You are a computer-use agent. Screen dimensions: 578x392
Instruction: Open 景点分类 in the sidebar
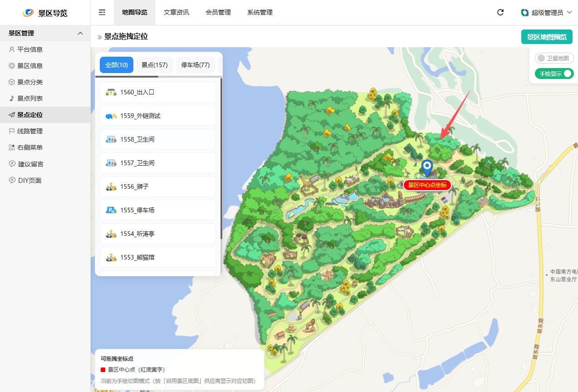45,82
